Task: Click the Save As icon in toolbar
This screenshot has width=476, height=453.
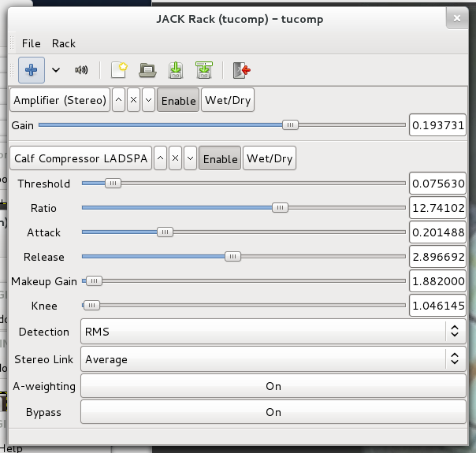Action: (204, 70)
